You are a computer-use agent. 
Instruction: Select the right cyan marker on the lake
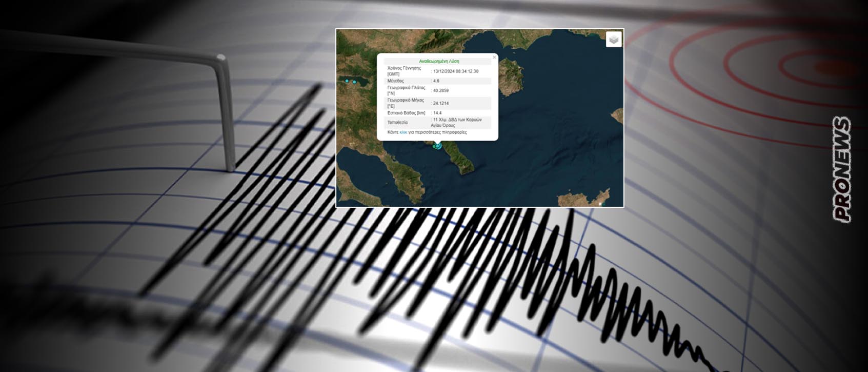(x=354, y=82)
